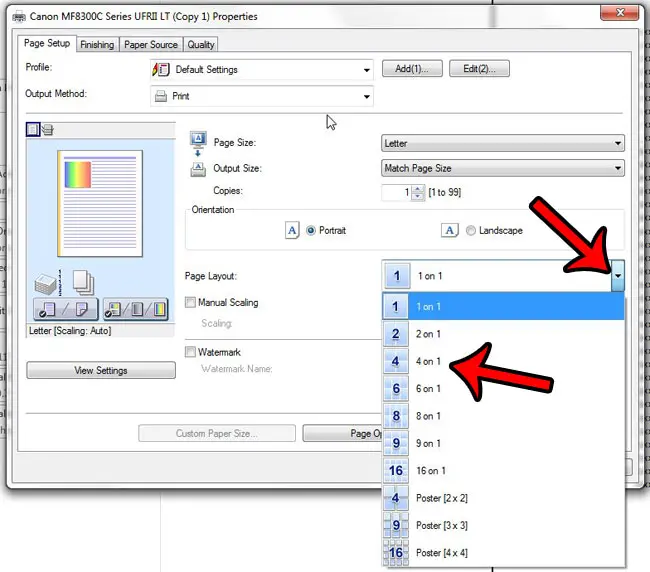Click the page preview view icon
Image resolution: width=650 pixels, height=572 pixels.
pos(33,130)
